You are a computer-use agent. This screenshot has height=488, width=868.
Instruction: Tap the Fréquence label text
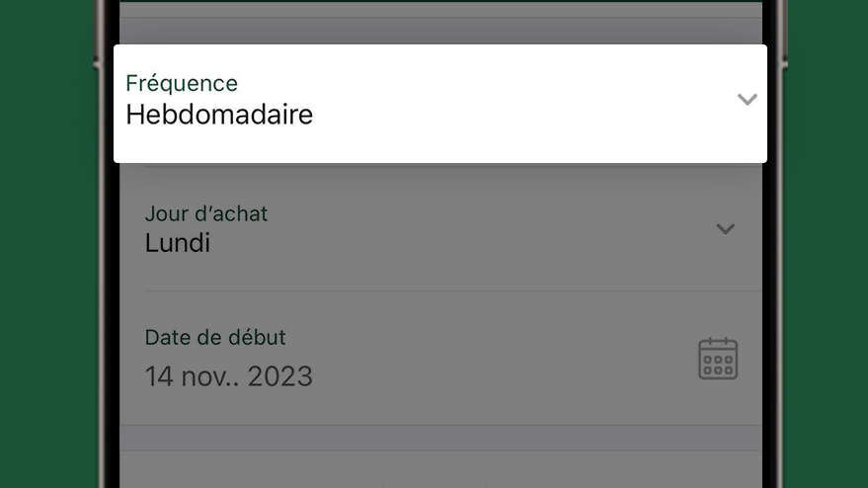(x=182, y=83)
